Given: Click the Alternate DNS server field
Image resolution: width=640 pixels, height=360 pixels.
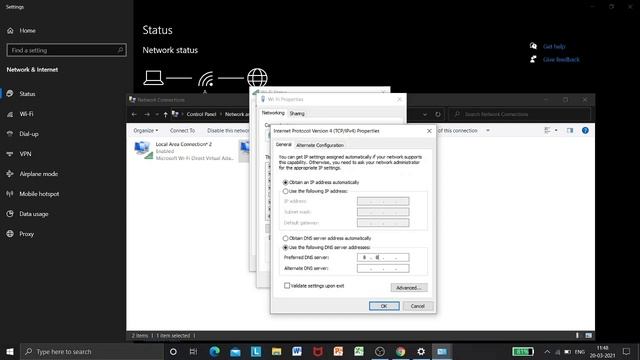Looking at the screenshot, I should pos(383,269).
